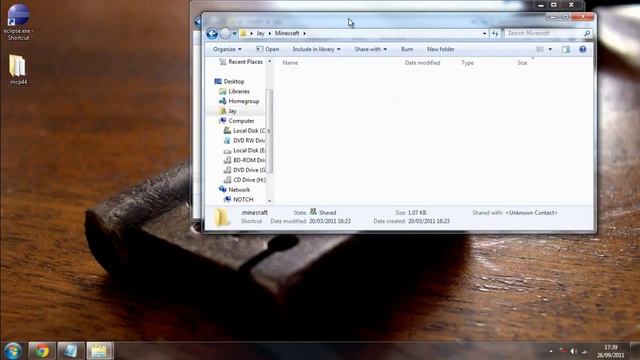Image resolution: width=640 pixels, height=360 pixels.
Task: Open the view options dropdown arrow
Action: click(550, 49)
